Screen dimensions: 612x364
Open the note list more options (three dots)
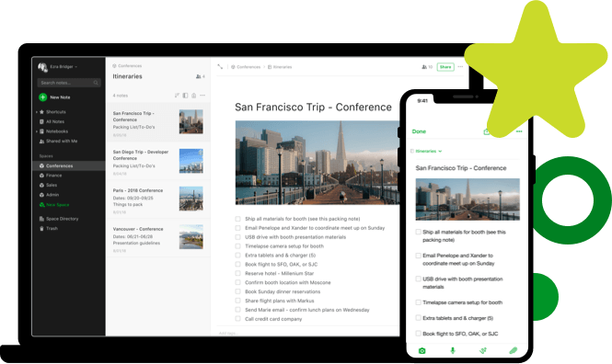pos(202,96)
